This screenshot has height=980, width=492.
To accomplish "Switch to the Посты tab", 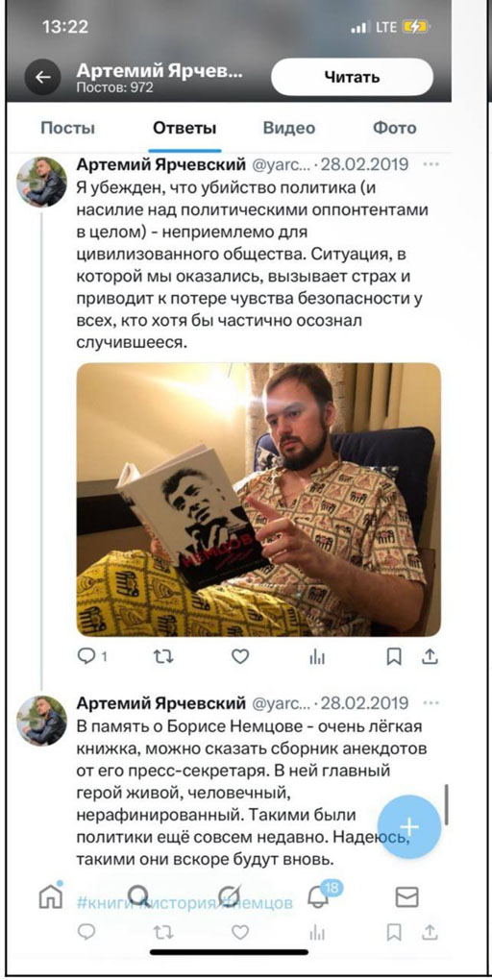I will click(x=67, y=129).
